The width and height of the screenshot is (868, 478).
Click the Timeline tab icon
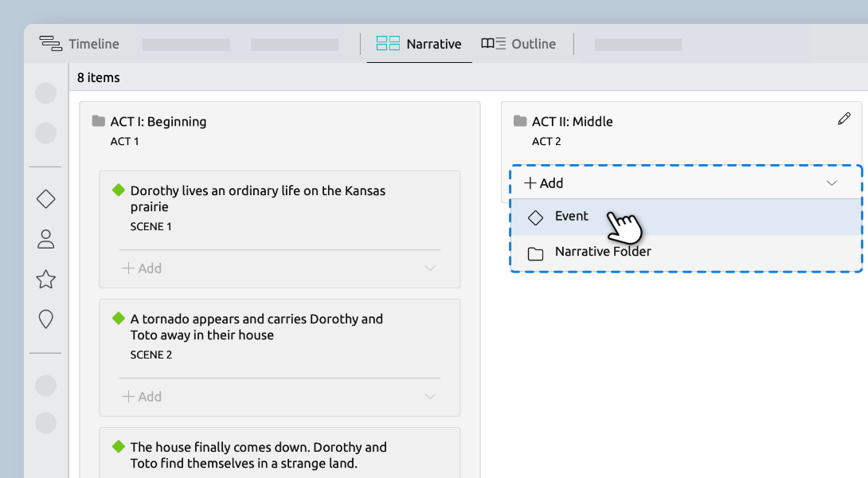(x=50, y=44)
